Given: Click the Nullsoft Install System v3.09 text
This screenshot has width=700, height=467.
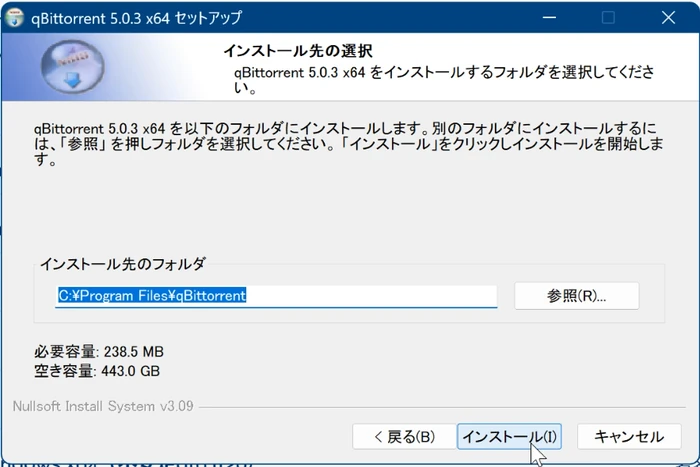Looking at the screenshot, I should pos(103,406).
